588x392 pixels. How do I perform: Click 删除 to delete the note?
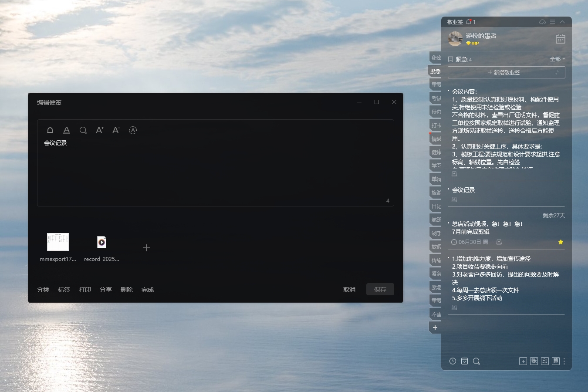click(x=127, y=290)
